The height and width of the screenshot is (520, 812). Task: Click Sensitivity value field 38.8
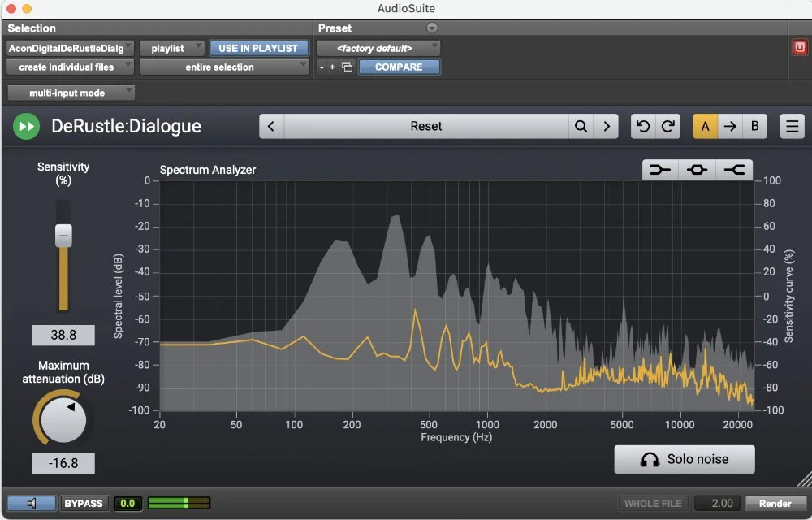[63, 335]
